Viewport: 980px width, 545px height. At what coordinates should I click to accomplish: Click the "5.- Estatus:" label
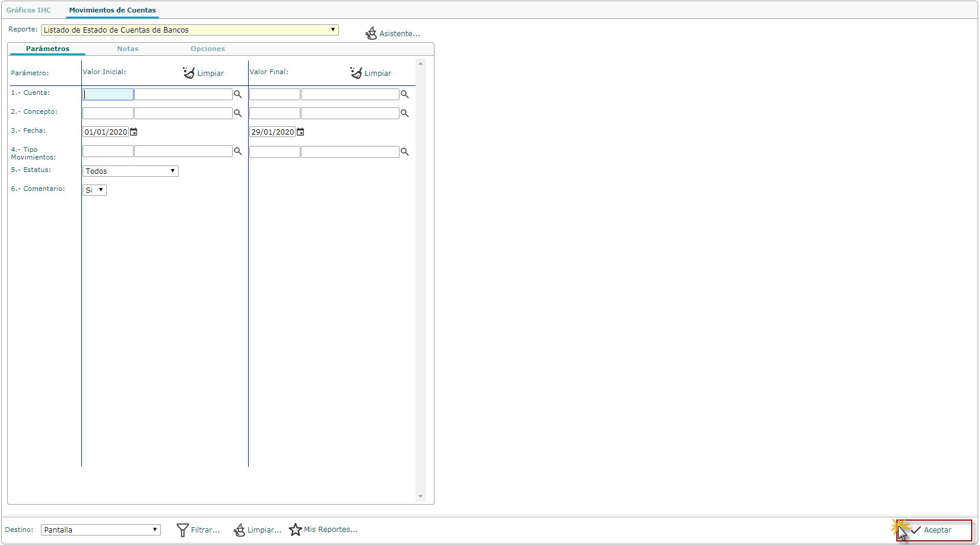pyautogui.click(x=31, y=170)
